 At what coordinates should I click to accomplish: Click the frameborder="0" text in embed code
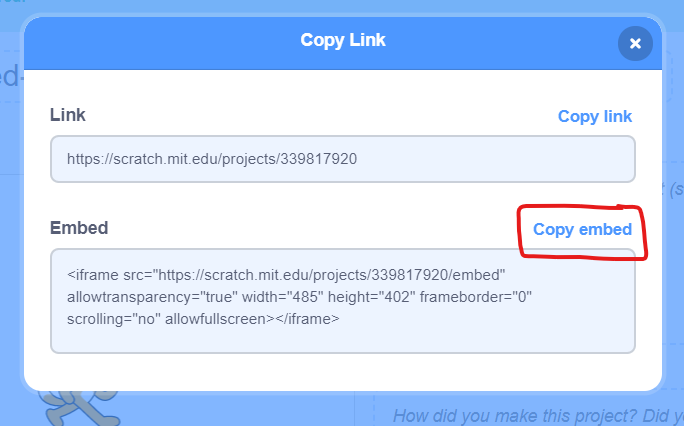[x=475, y=297]
